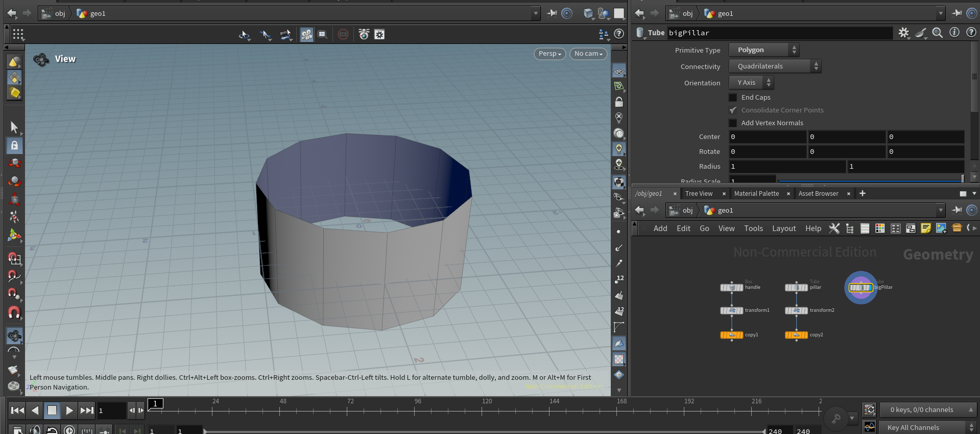The image size is (980, 434).
Task: Select the arrow Select tool in left toolbar
Action: pyautogui.click(x=14, y=127)
